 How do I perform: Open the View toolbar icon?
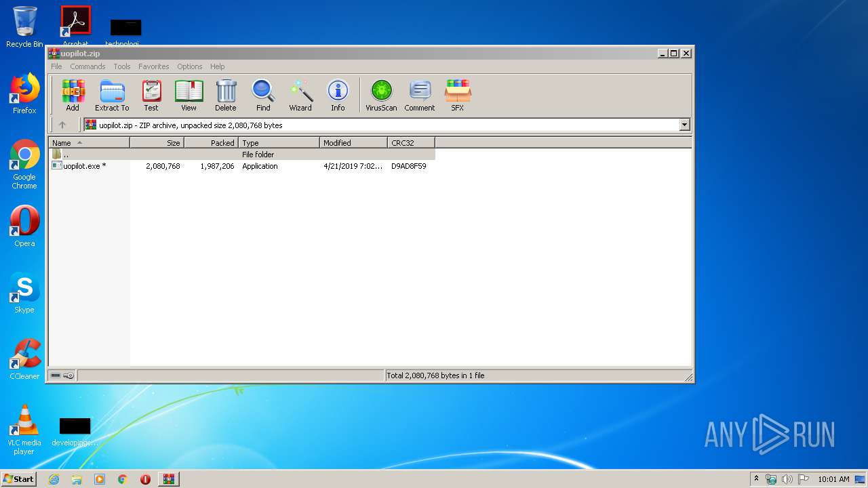click(x=189, y=95)
